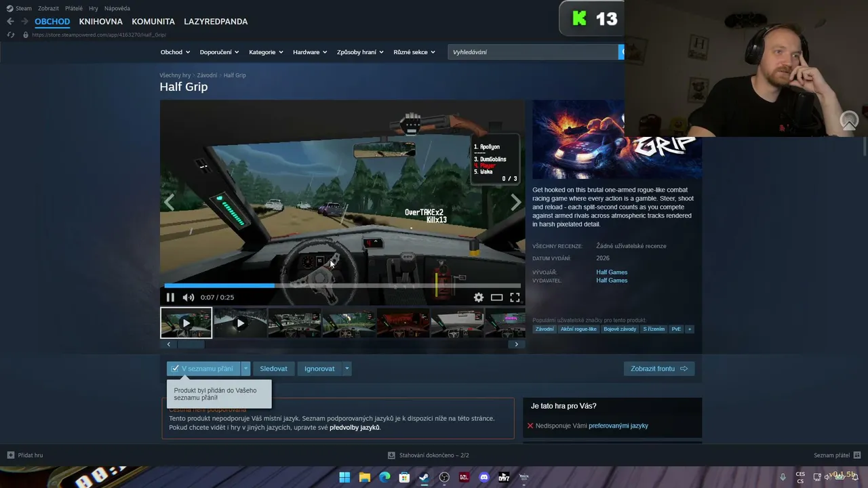
Task: Open video player settings gear
Action: pyautogui.click(x=479, y=298)
